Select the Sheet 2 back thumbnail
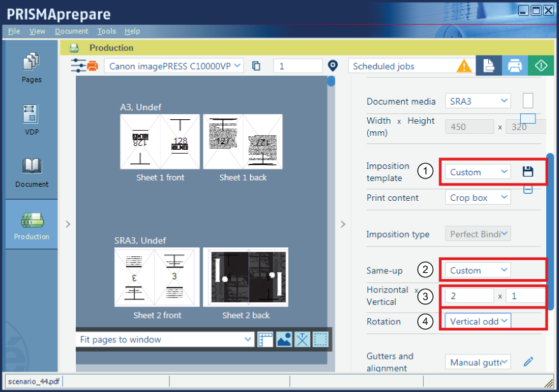Screen dimensions: 559x392 [245, 277]
